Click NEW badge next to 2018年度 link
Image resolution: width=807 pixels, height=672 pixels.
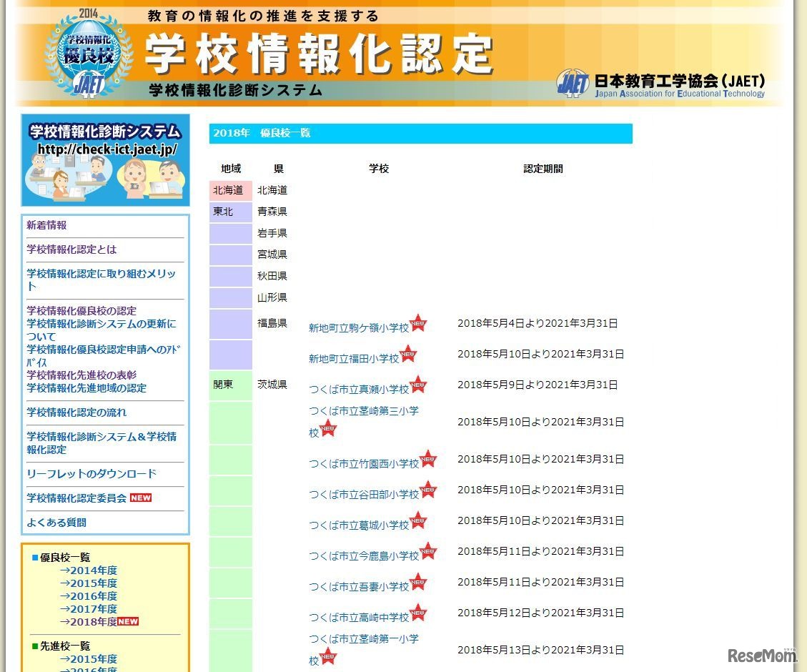[x=128, y=621]
